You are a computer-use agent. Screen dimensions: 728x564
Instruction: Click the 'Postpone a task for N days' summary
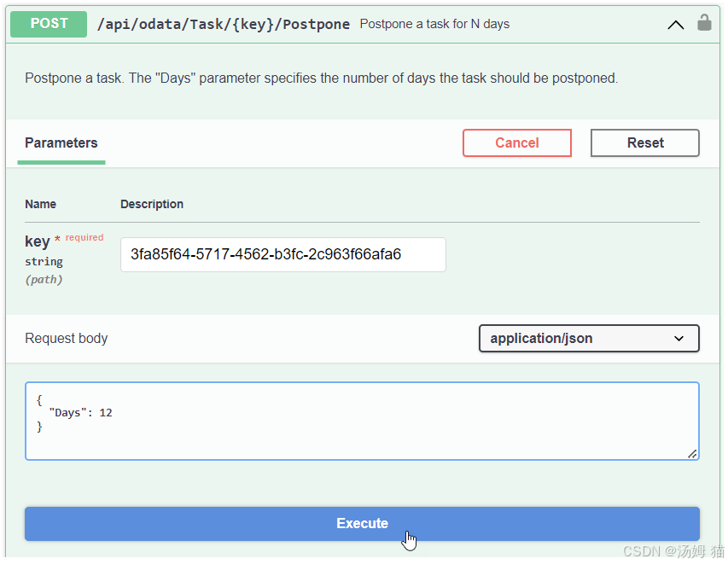[x=434, y=24]
